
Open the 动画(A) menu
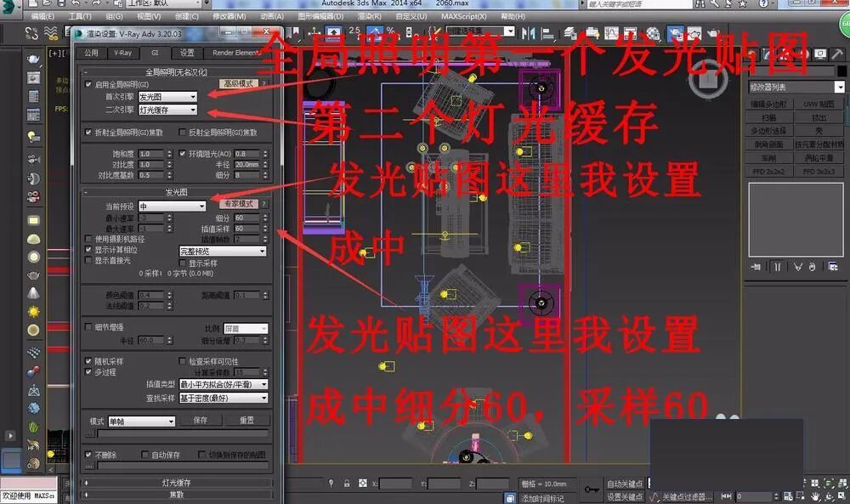(x=272, y=17)
